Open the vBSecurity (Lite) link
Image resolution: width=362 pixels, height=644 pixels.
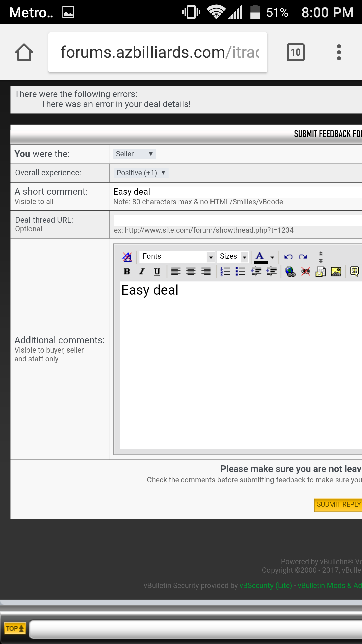[265, 586]
